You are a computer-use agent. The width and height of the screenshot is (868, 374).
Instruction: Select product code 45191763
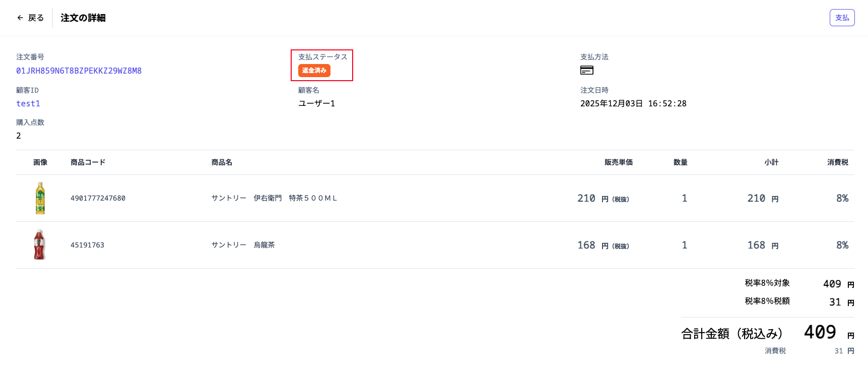87,245
